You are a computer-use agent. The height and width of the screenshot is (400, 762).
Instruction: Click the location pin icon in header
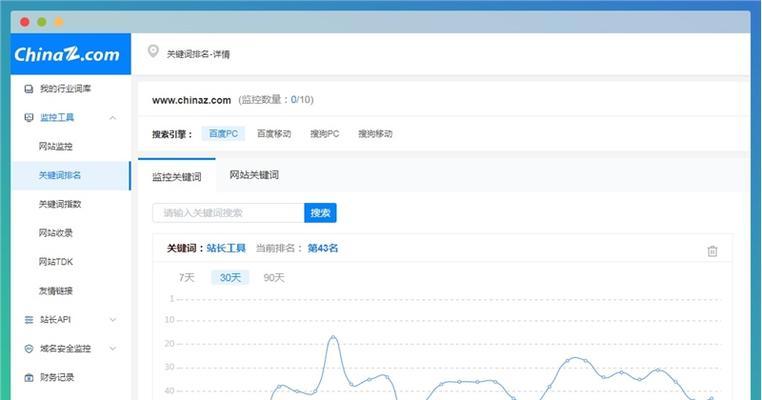(153, 51)
